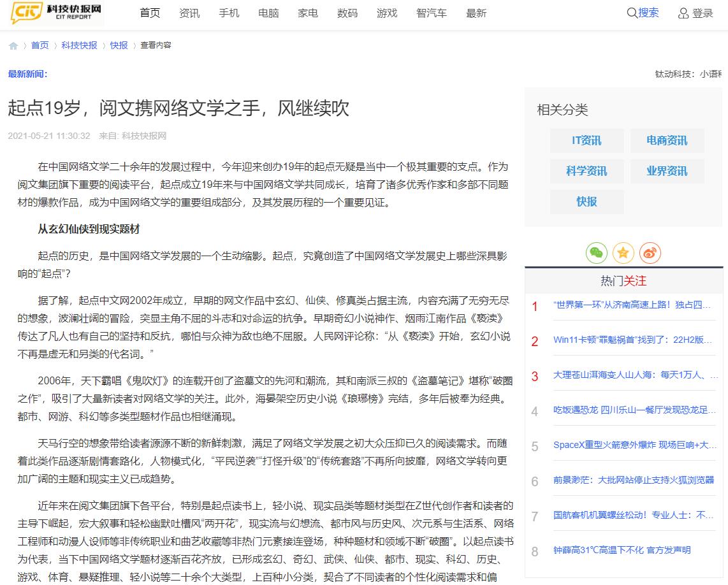This screenshot has height=585, width=728.
Task: Click the source text 来自: 科技快报网
Action: coord(133,136)
